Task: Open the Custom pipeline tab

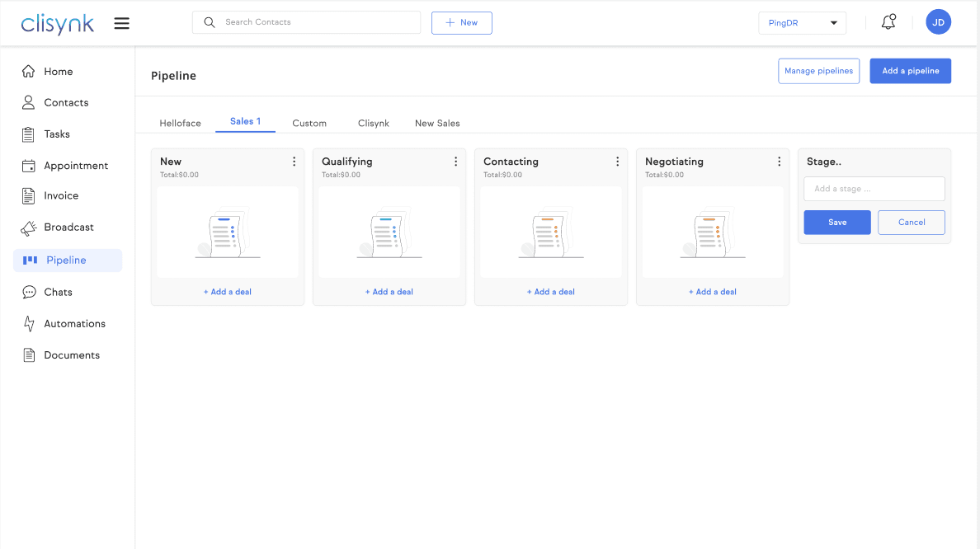Action: tap(309, 123)
